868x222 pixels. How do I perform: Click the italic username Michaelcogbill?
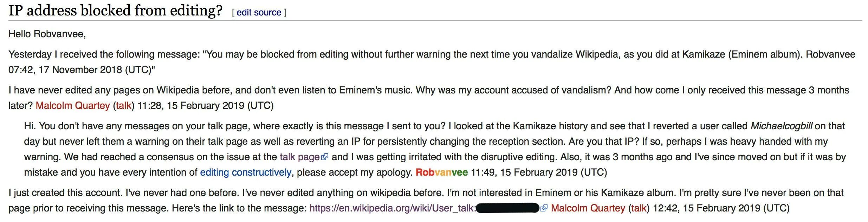[x=781, y=126]
